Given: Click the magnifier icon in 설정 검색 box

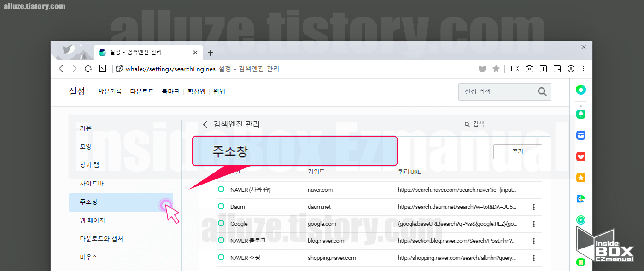Looking at the screenshot, I should pos(542,92).
